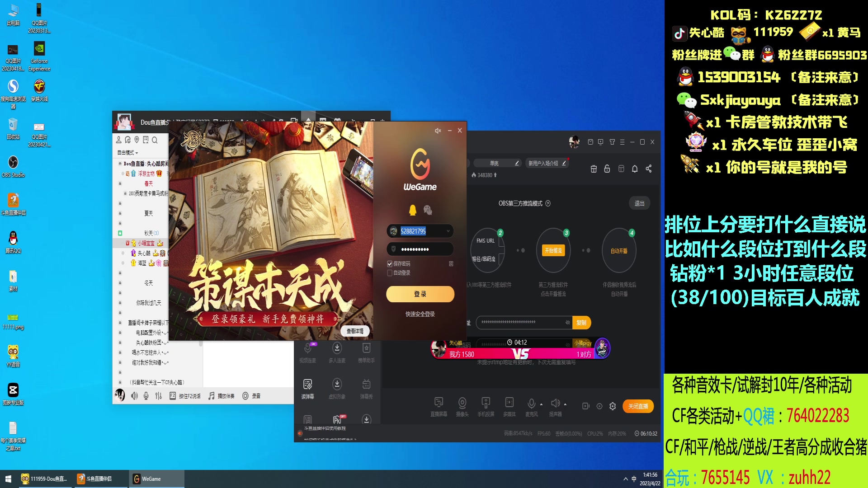The height and width of the screenshot is (488, 868).
Task: Add 多媒体 media source
Action: (509, 406)
